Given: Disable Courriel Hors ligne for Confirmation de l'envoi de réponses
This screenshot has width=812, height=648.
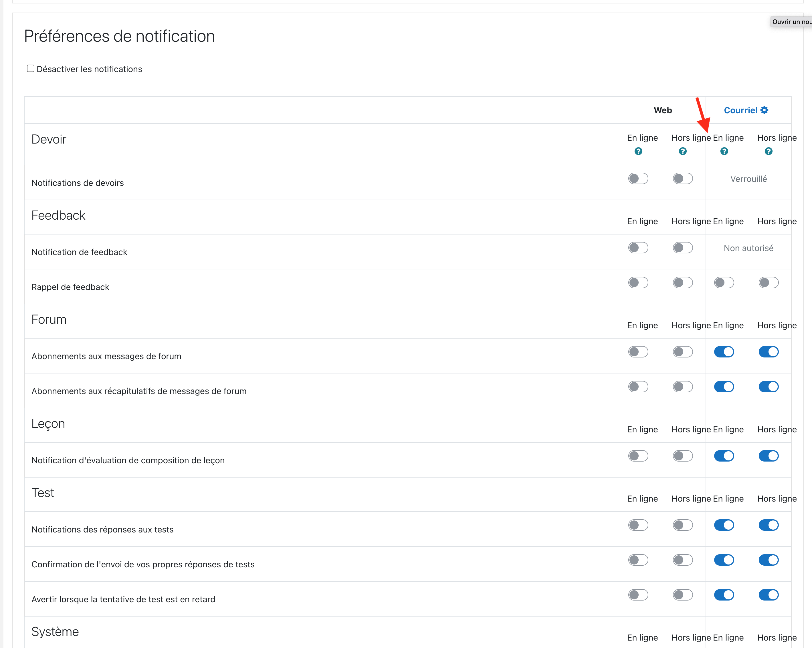Looking at the screenshot, I should coord(769,560).
